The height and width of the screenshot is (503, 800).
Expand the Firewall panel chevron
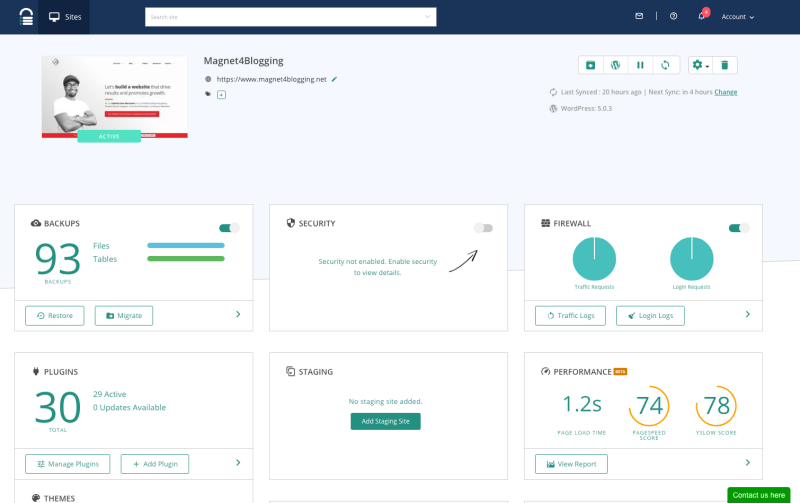748,314
